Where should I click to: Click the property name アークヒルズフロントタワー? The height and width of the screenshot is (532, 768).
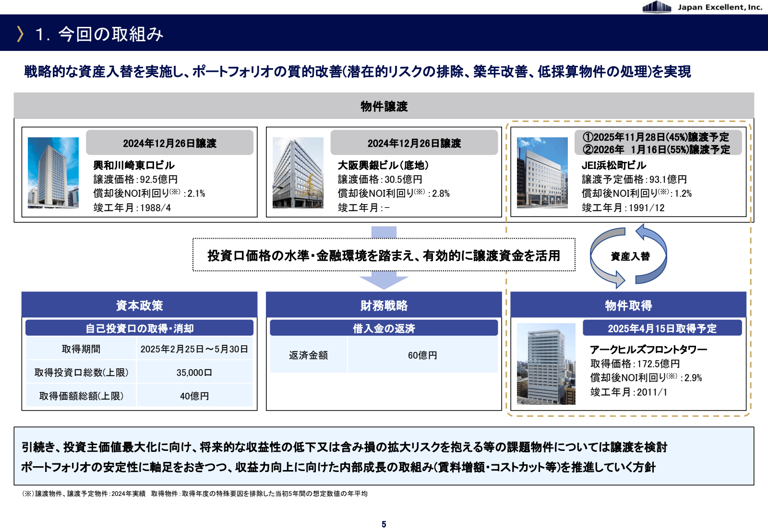(648, 349)
